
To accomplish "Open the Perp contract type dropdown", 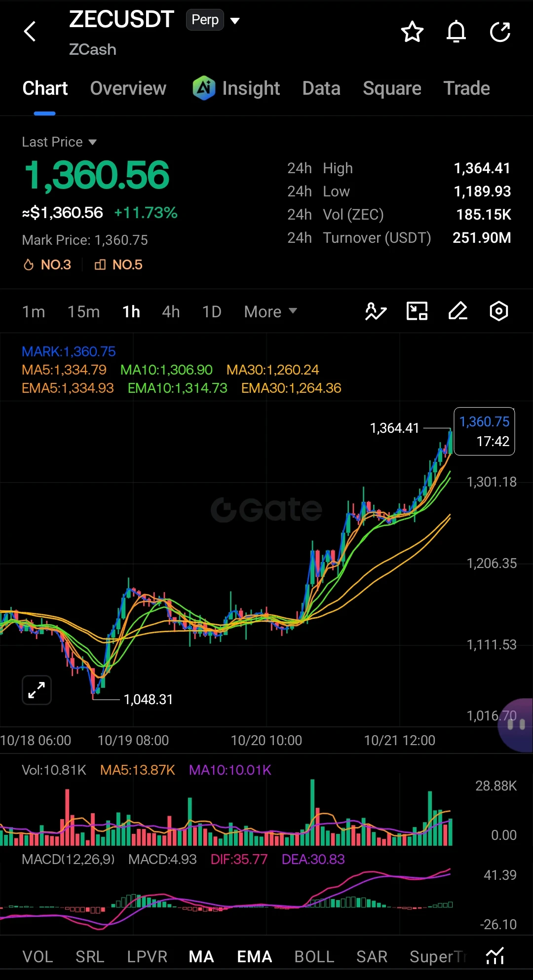I will (213, 20).
